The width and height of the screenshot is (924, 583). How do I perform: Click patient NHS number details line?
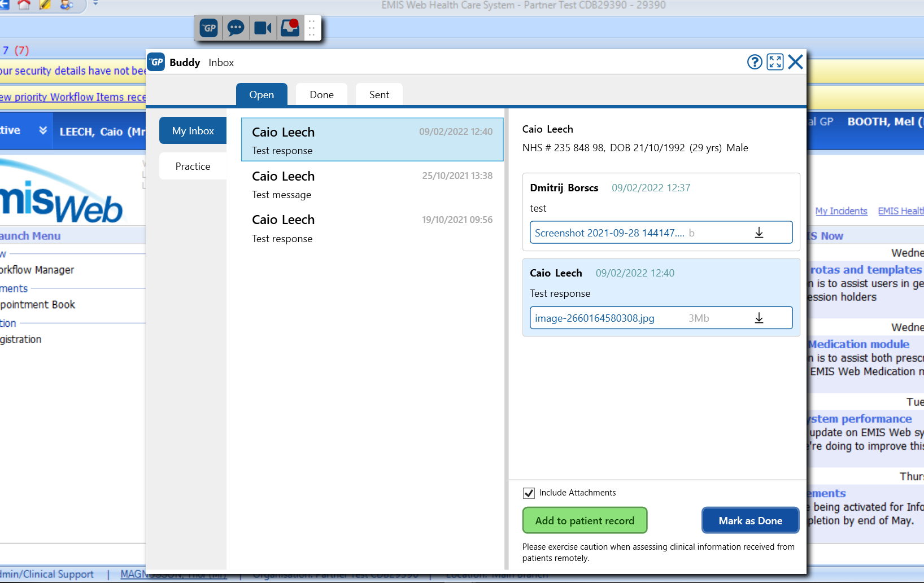click(x=635, y=147)
